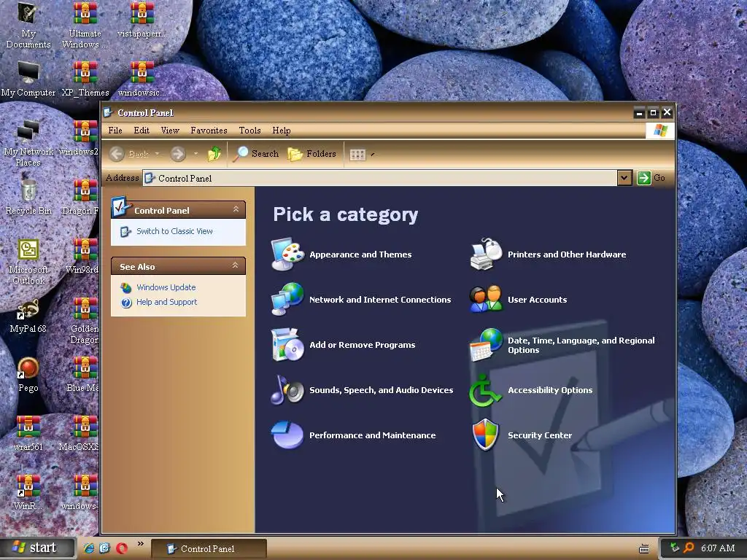Click User Accounts text link

(537, 300)
